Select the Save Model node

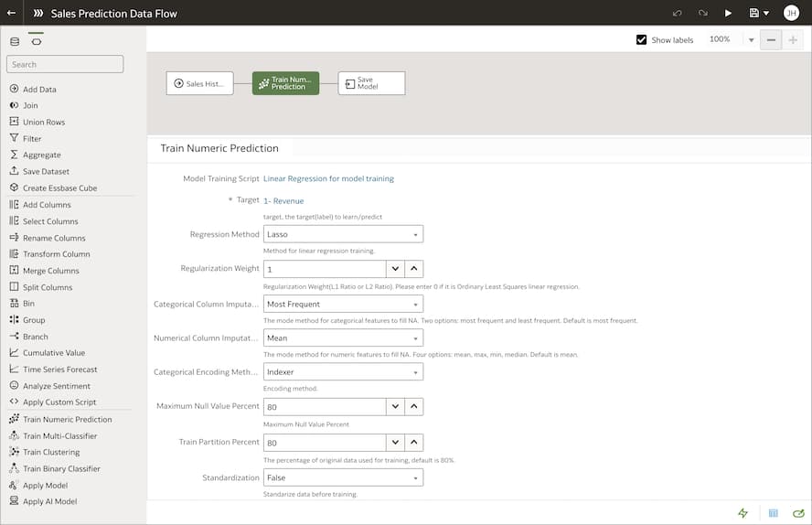[371, 83]
